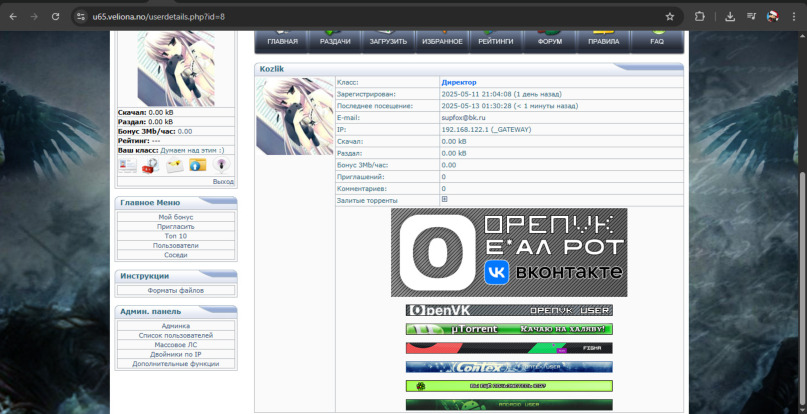Click the red lock icon in user panel
This screenshot has height=414, width=807.
(150, 166)
